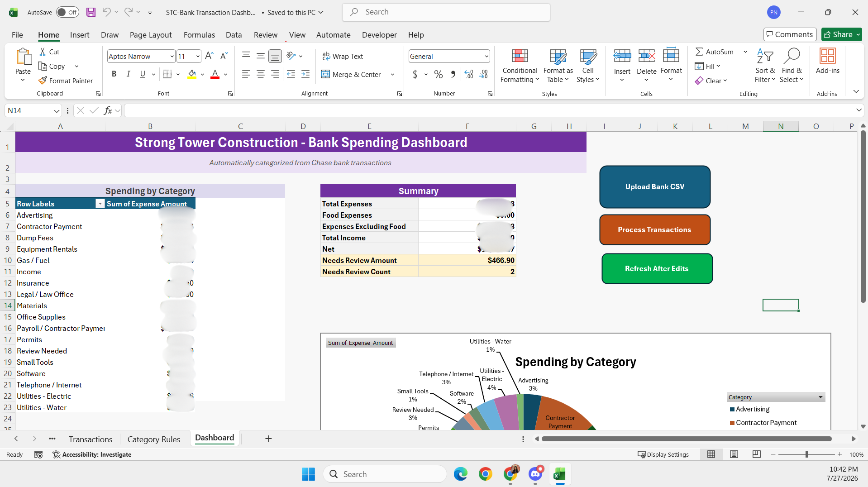
Task: Open the font size dropdown
Action: coord(198,56)
